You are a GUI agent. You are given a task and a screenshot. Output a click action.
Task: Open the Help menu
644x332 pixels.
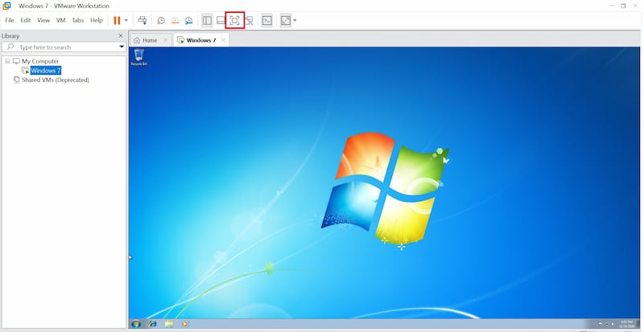97,20
